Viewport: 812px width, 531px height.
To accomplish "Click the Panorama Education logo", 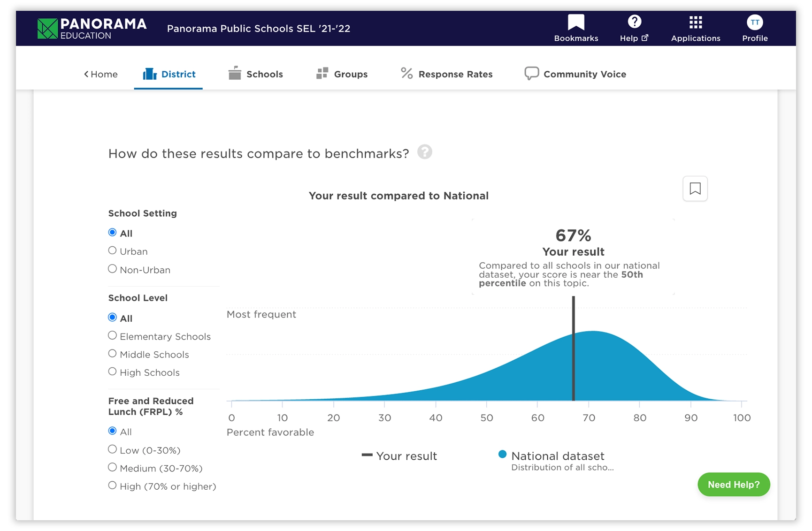I will pos(92,28).
